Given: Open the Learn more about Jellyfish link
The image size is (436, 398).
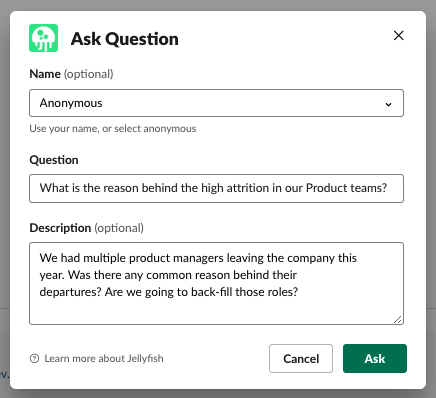Looking at the screenshot, I should pyautogui.click(x=104, y=359).
